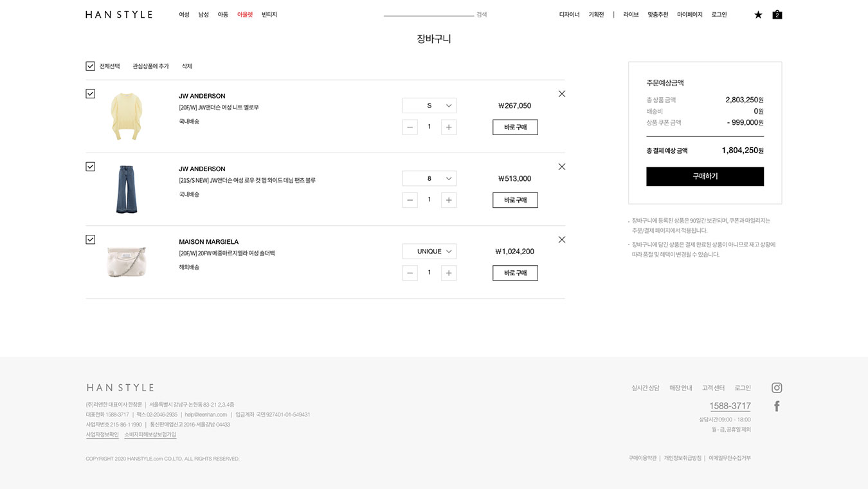Open 개인정보취급방침 in the footer
Viewport: 868px width, 489px height.
click(683, 458)
